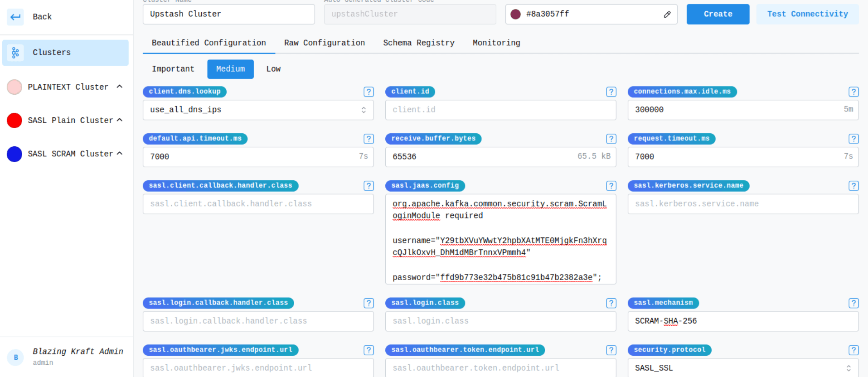Open help for sasl.client.callback.handler.class

369,186
